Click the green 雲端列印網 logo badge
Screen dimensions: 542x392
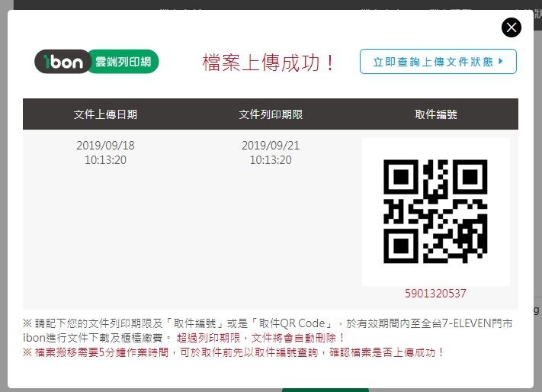point(123,62)
